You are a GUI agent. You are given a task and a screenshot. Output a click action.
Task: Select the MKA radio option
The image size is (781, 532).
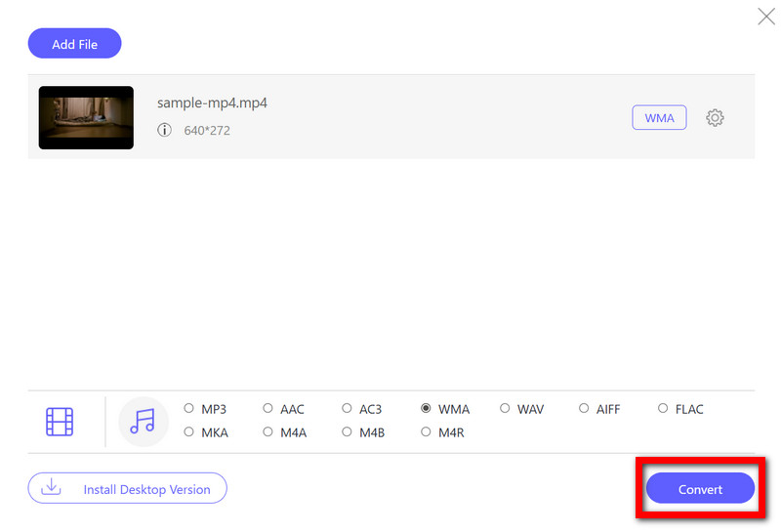pyautogui.click(x=189, y=432)
